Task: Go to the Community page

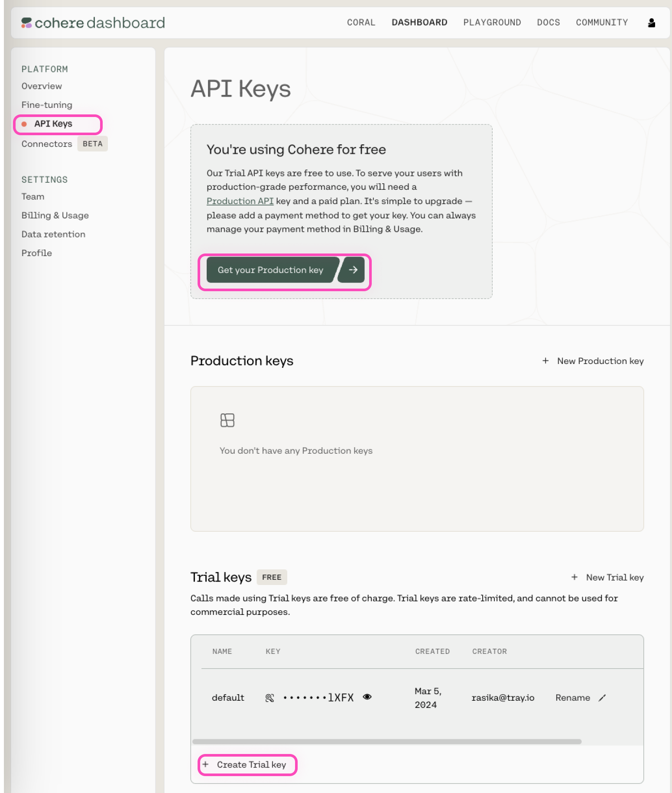Action: click(x=601, y=23)
